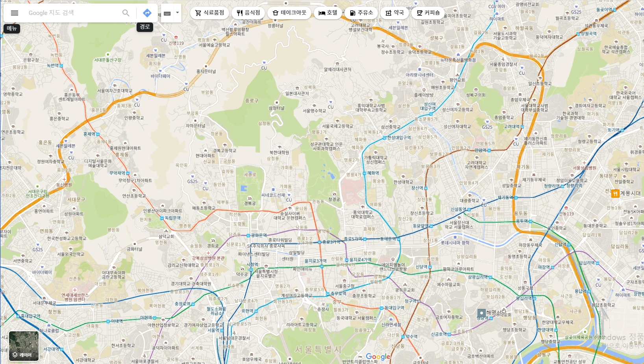Image resolution: width=644 pixels, height=364 pixels.
Task: Click the 해명산당 place marker
Action: pyautogui.click(x=481, y=313)
